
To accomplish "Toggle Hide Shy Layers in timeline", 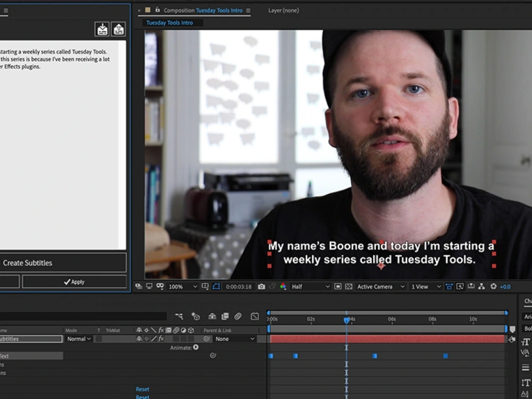I will [212, 316].
